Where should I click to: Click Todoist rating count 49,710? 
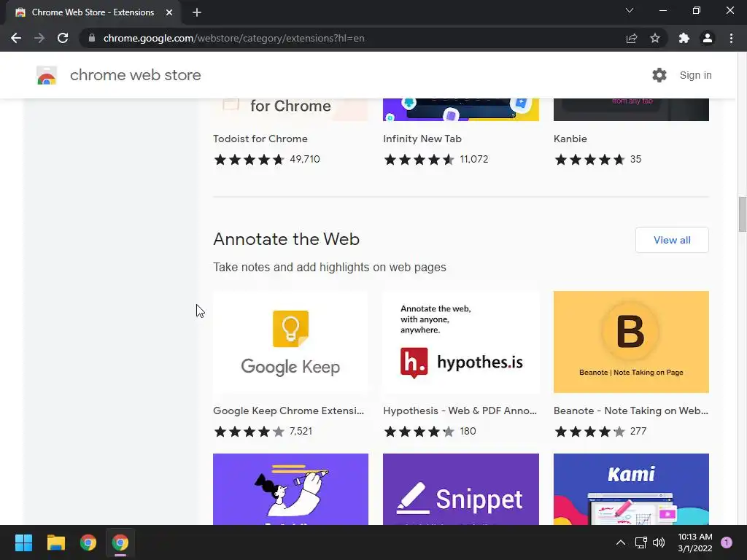(x=305, y=159)
